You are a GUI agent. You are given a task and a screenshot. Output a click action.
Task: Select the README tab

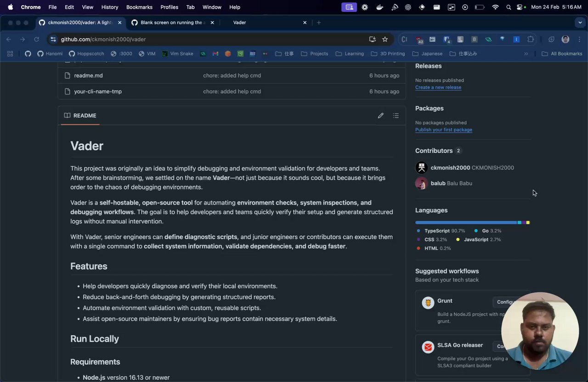tap(80, 115)
